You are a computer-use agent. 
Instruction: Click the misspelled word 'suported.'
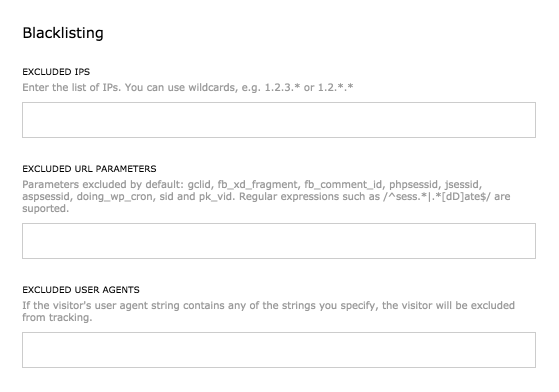point(46,209)
